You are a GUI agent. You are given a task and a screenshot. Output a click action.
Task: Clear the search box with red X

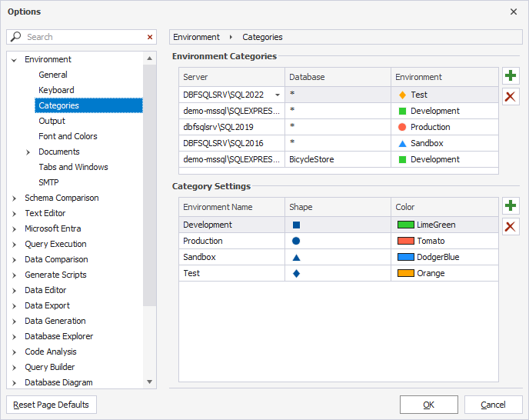point(150,37)
